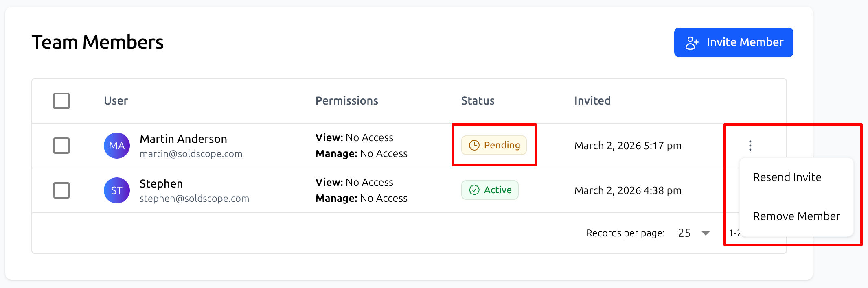This screenshot has height=288, width=868.
Task: Click the checkmark icon in Active badge
Action: [474, 190]
